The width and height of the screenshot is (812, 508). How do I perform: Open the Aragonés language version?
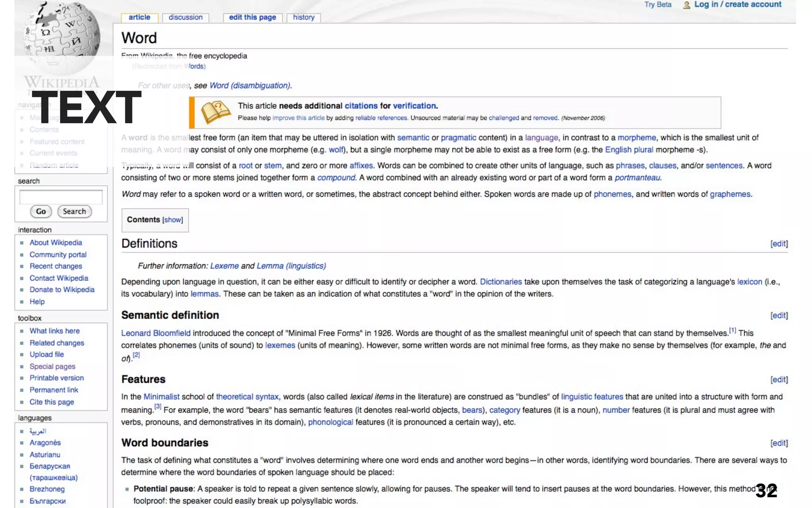pos(45,443)
